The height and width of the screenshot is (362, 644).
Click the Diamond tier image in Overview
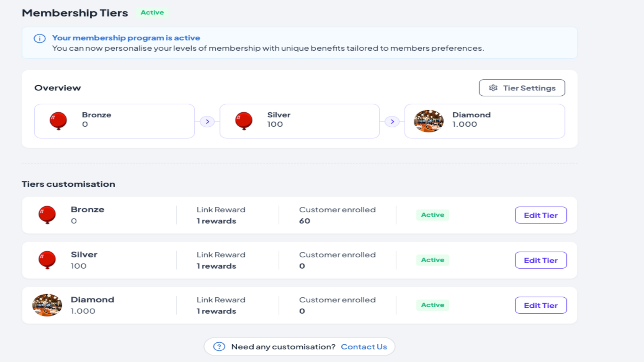point(428,121)
